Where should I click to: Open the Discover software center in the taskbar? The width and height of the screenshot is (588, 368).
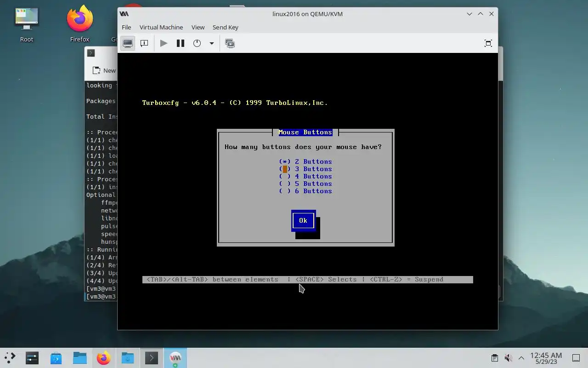point(56,357)
